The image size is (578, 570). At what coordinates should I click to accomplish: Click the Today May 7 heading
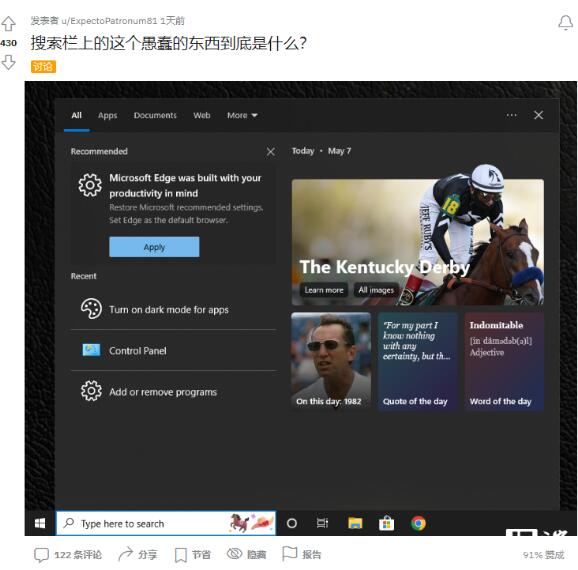[x=321, y=151]
